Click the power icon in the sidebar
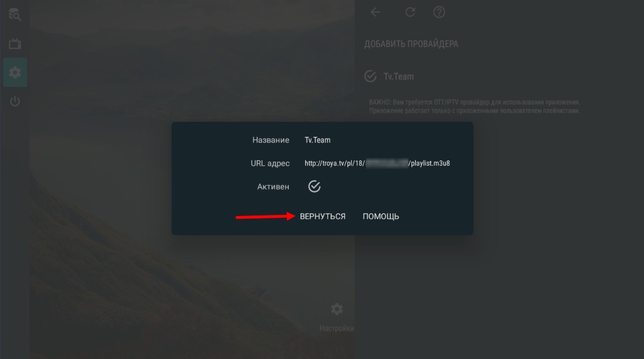 pyautogui.click(x=15, y=102)
